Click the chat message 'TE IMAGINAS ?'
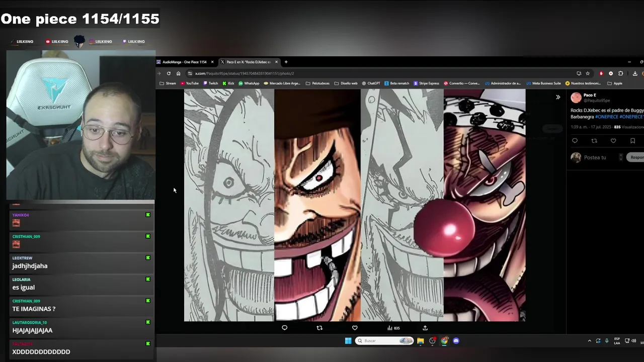644x362 pixels. tap(34, 309)
